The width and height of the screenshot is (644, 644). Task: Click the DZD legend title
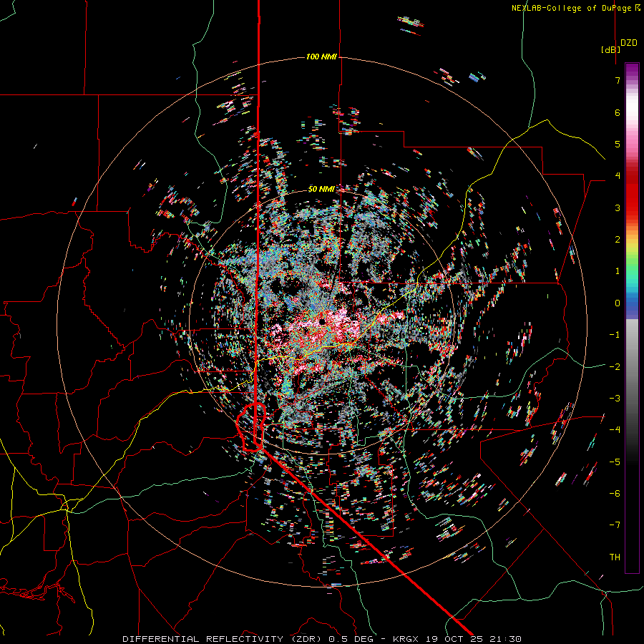[629, 43]
